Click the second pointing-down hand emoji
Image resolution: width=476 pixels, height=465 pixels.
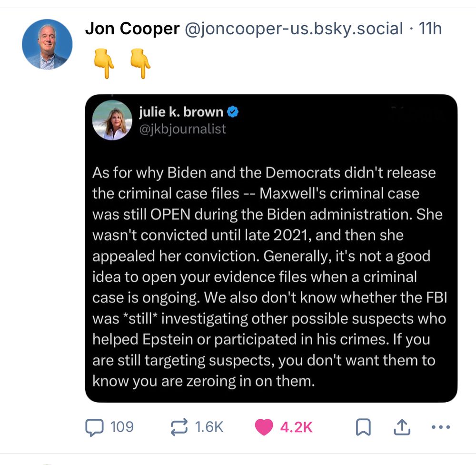pos(140,63)
